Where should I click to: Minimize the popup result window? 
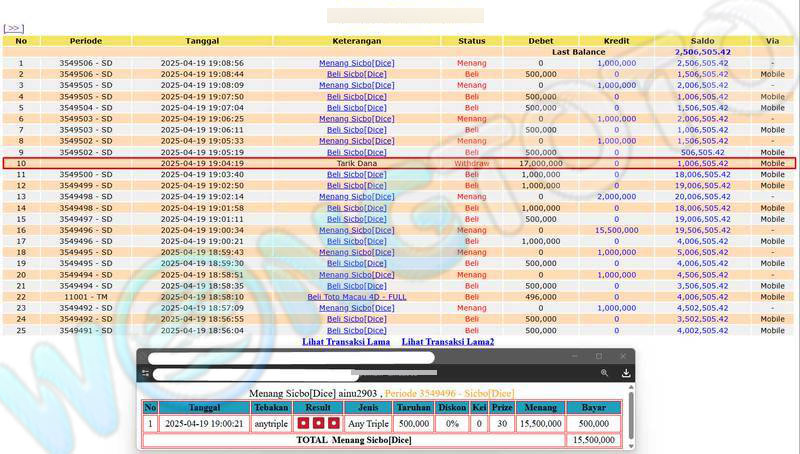(x=577, y=356)
